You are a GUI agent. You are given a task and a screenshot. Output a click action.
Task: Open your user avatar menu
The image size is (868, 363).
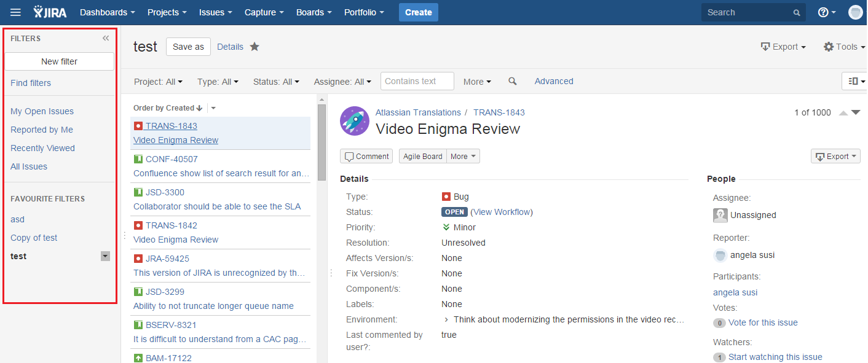pyautogui.click(x=856, y=12)
